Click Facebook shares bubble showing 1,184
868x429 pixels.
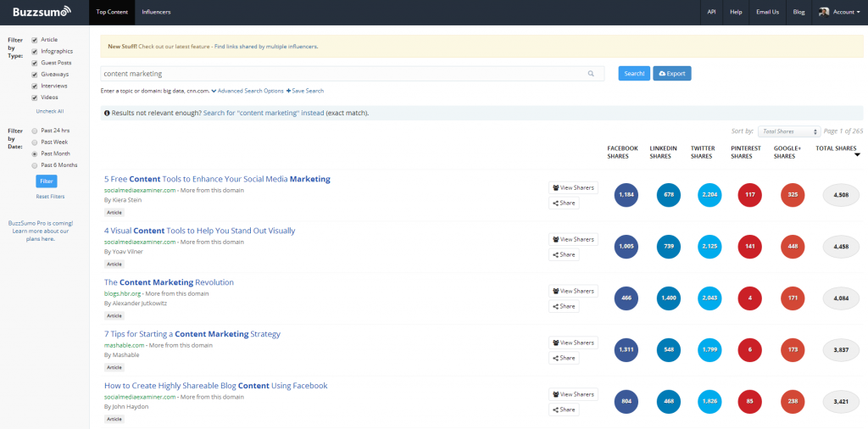(626, 195)
